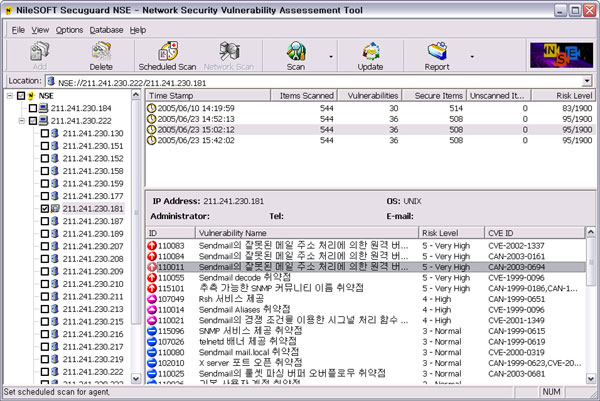Click the Update toolbar icon
Viewport: 600px width, 401px height.
tap(371, 52)
